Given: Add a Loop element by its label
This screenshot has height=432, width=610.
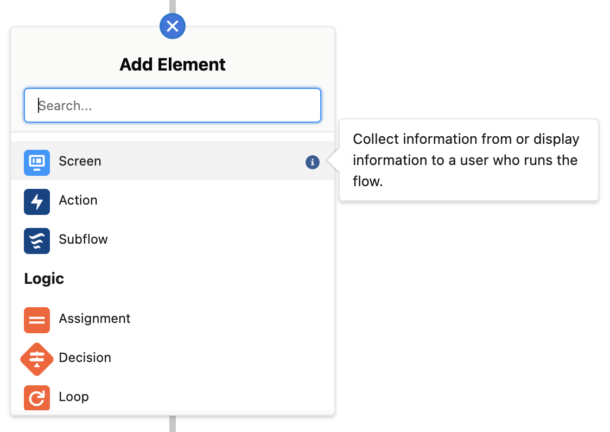Looking at the screenshot, I should tap(74, 397).
